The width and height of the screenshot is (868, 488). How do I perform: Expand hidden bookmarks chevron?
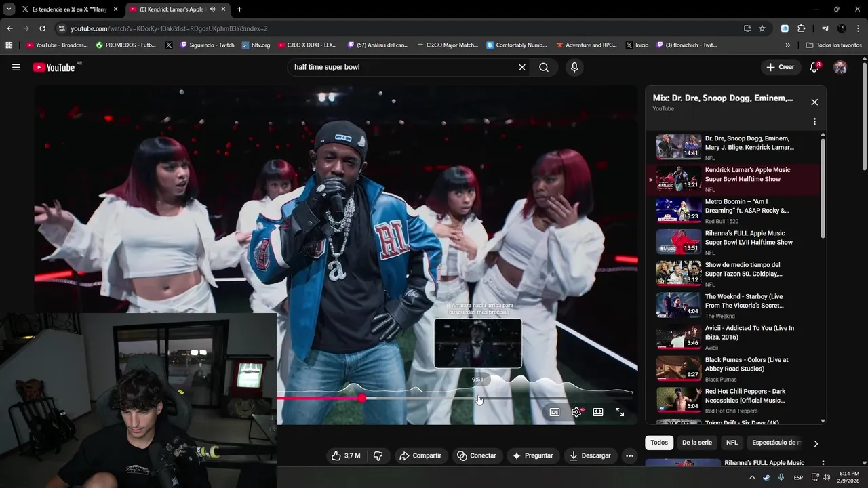click(x=787, y=45)
